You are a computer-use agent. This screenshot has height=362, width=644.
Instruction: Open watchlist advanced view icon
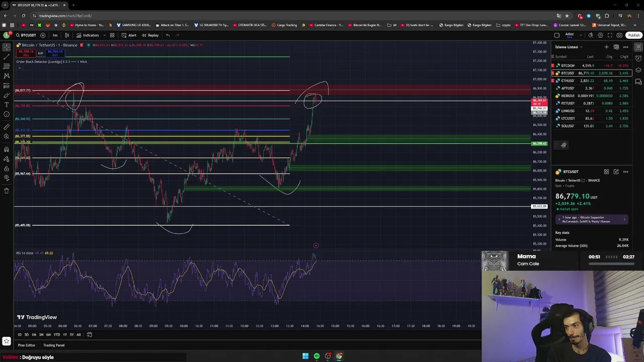tap(616, 47)
